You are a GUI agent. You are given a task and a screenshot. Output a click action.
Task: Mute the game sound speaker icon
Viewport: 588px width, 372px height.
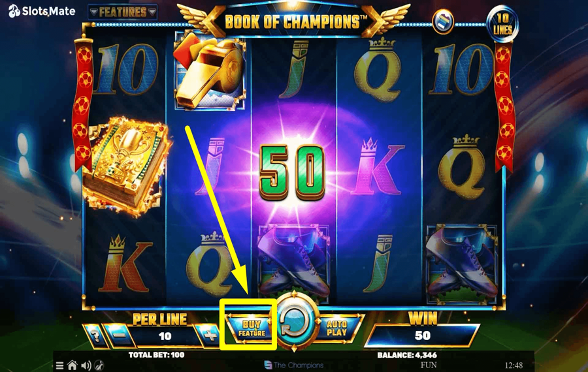coord(86,365)
